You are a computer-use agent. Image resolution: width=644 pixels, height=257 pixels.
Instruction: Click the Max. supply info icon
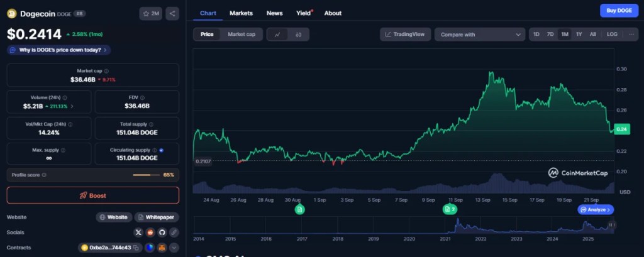pos(64,150)
